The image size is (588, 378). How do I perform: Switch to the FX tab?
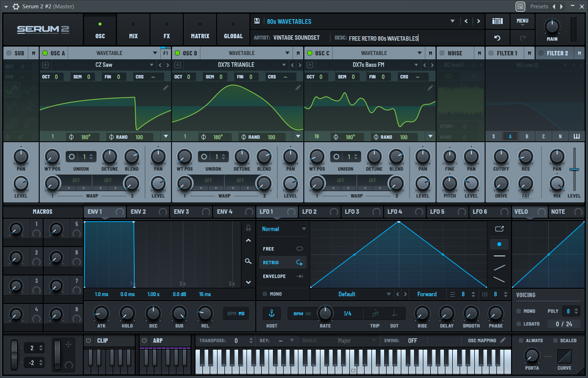pyautogui.click(x=167, y=29)
